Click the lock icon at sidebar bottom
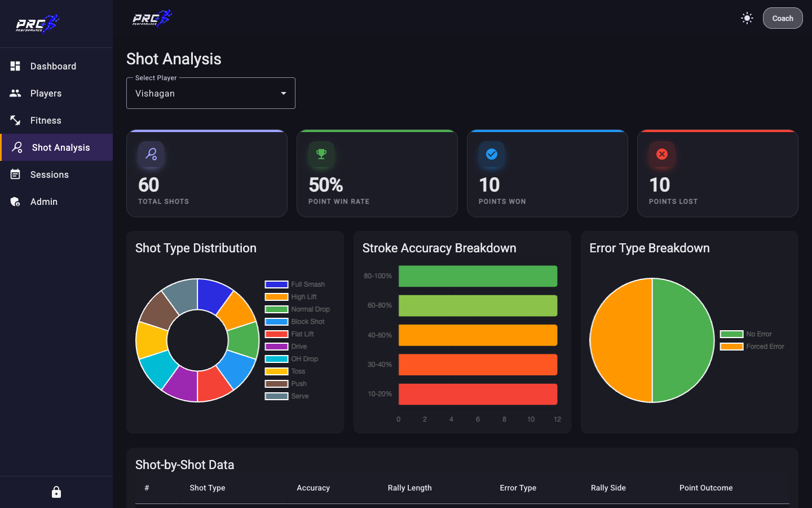Viewport: 812px width, 508px height. pyautogui.click(x=56, y=492)
